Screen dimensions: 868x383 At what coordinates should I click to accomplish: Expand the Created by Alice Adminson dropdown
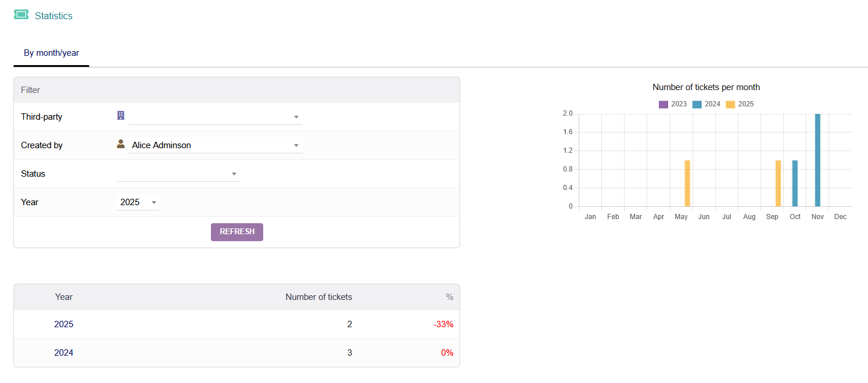coord(215,145)
